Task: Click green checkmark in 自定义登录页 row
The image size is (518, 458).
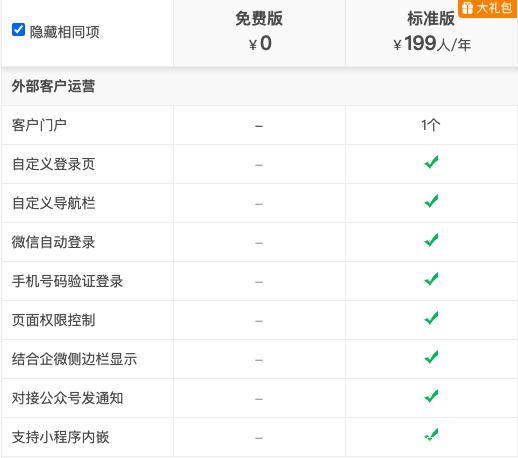Action: [431, 162]
